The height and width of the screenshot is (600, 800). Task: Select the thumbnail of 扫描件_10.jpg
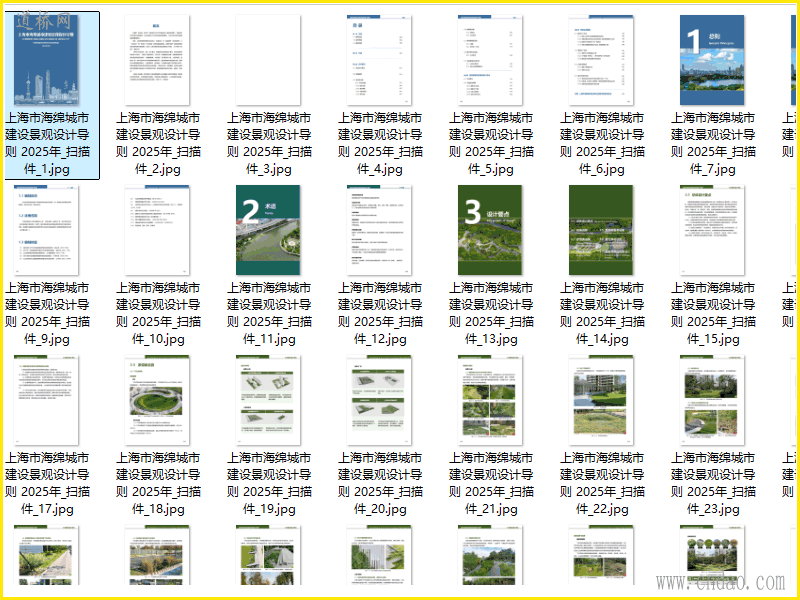[x=157, y=230]
